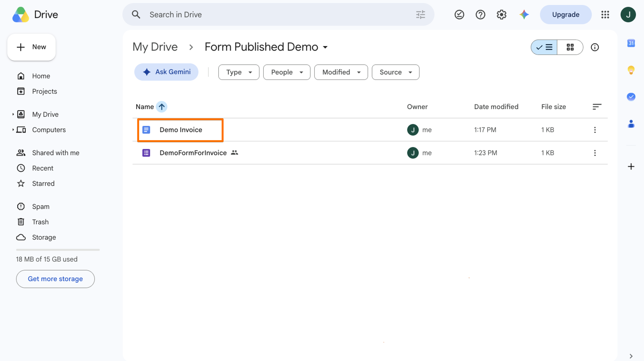Open the sort options icon beside File size

pos(597,107)
